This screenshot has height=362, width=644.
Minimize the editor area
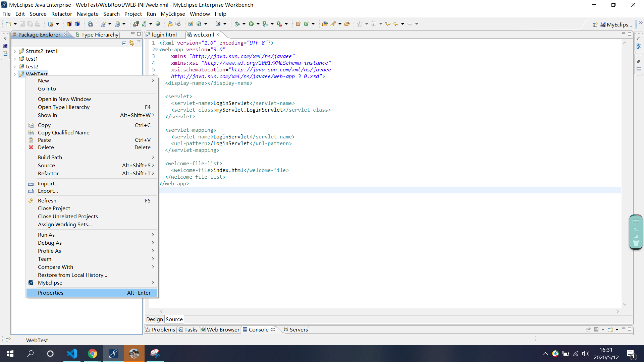624,34
